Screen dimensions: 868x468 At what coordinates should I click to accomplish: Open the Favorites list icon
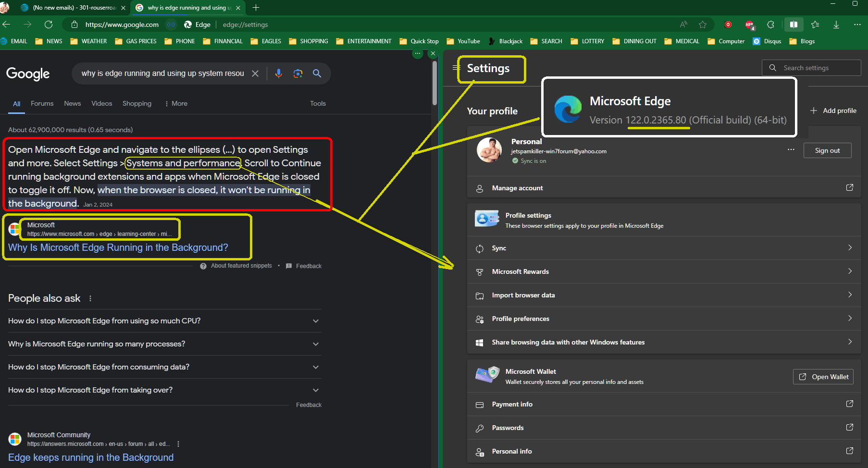815,25
